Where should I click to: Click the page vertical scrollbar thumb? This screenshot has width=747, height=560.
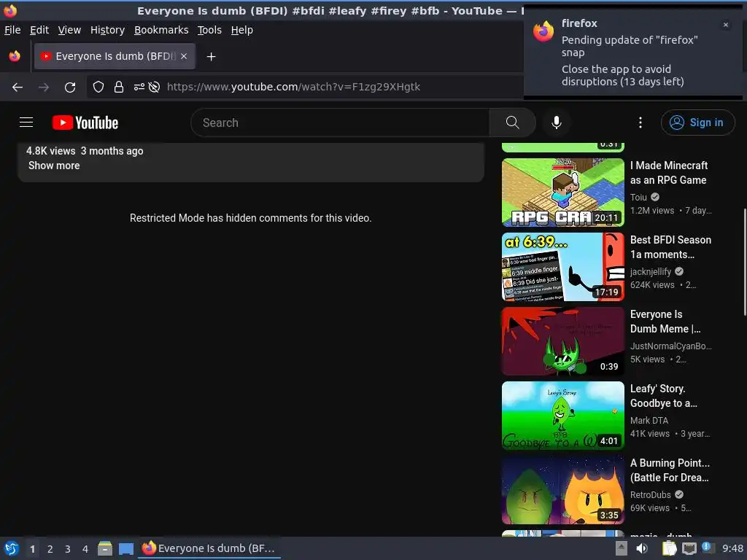pos(745,262)
